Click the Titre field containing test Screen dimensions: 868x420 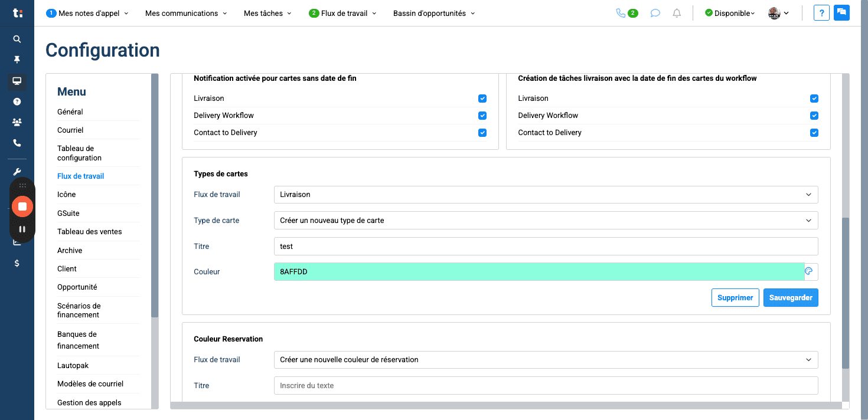[546, 246]
